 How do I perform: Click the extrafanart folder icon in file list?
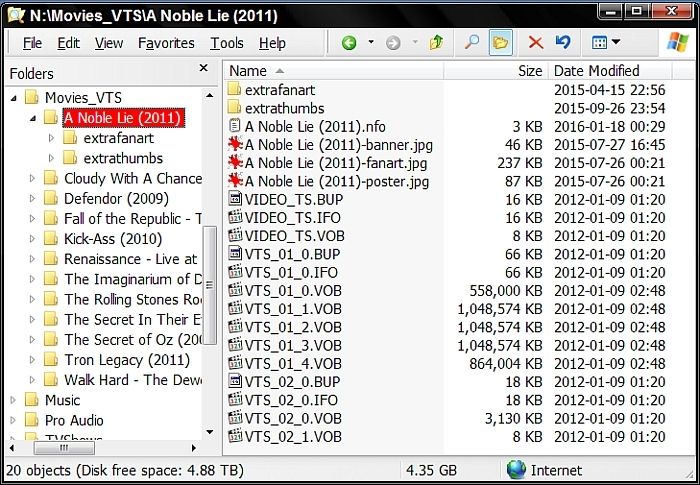click(x=234, y=89)
